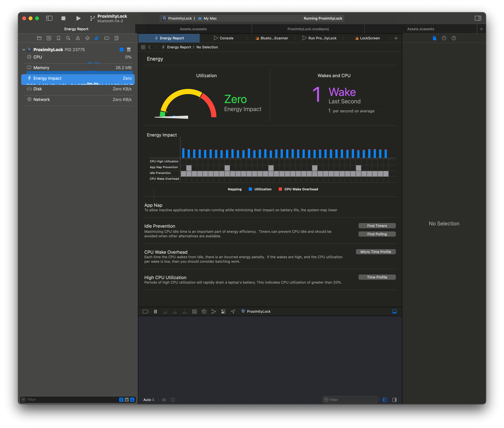Click the ProximityLock info circle icon
Screen dimensions: 504x428
coord(122,50)
